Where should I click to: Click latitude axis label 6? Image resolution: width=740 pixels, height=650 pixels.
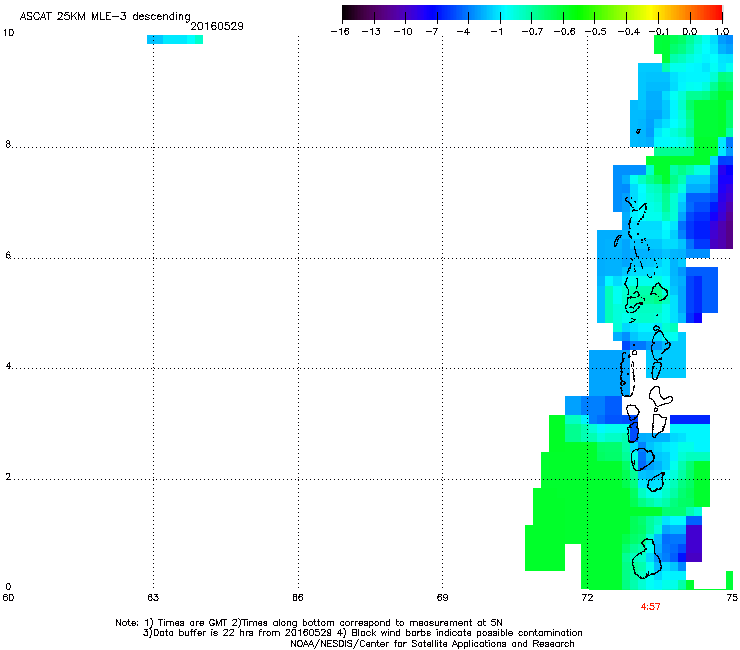tap(8, 255)
